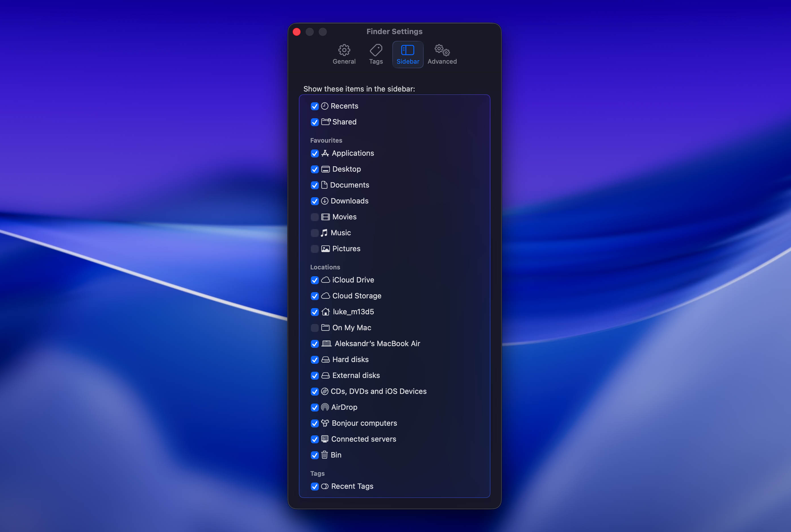This screenshot has width=791, height=532.
Task: Uncheck Aleksandr's MacBook Air checkbox
Action: pos(315,344)
